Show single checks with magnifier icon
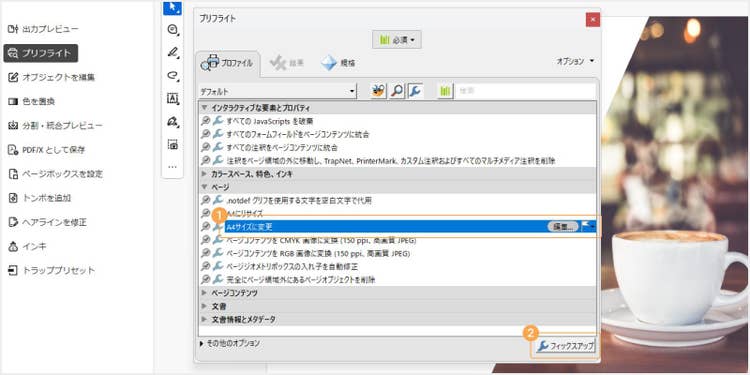Screen dimensions: 750x375 397,90
